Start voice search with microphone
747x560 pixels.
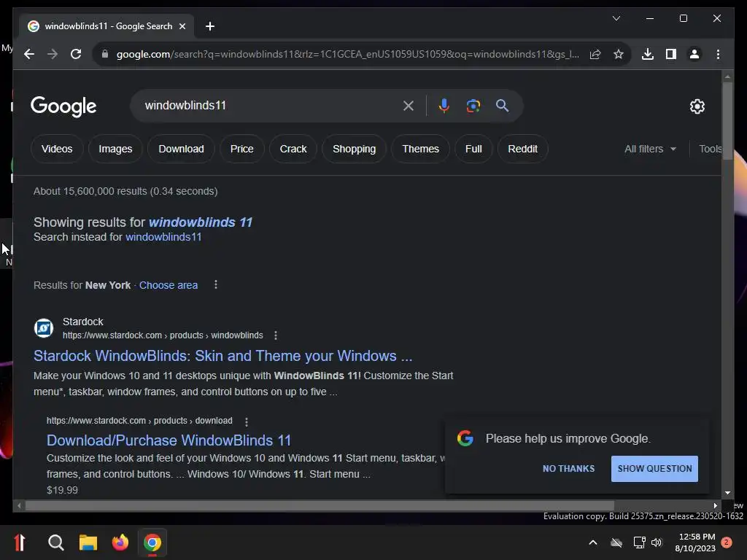(444, 106)
